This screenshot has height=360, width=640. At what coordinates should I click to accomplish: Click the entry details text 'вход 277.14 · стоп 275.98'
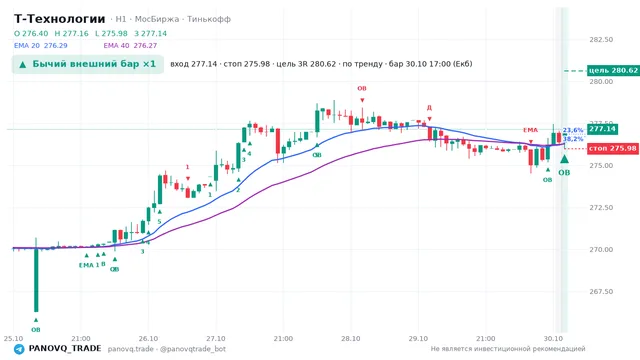(220, 64)
